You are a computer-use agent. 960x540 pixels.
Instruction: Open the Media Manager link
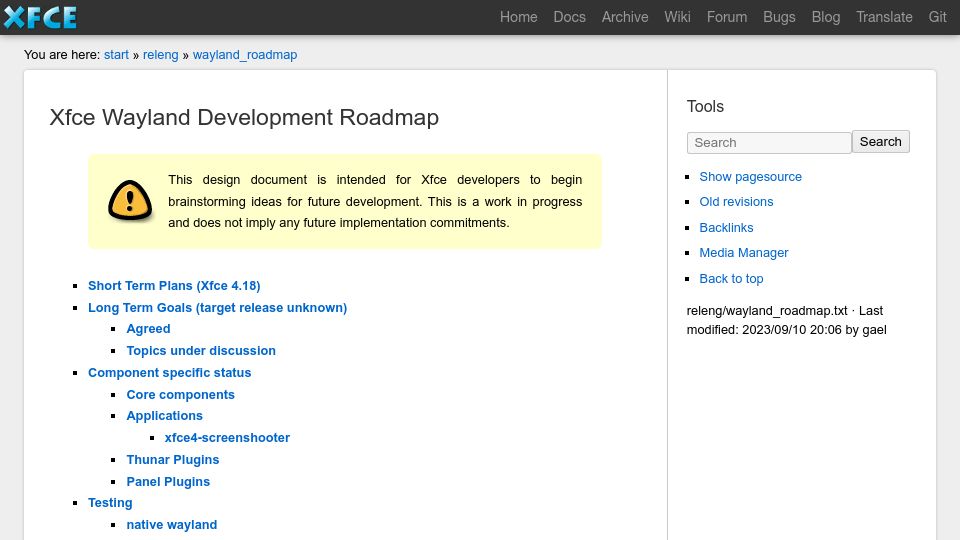(743, 252)
